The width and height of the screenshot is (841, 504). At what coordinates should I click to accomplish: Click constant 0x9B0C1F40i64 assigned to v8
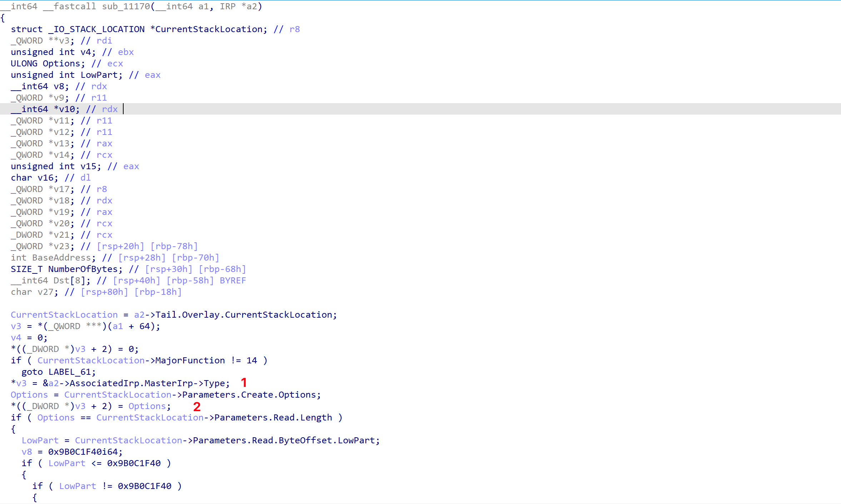click(x=85, y=452)
